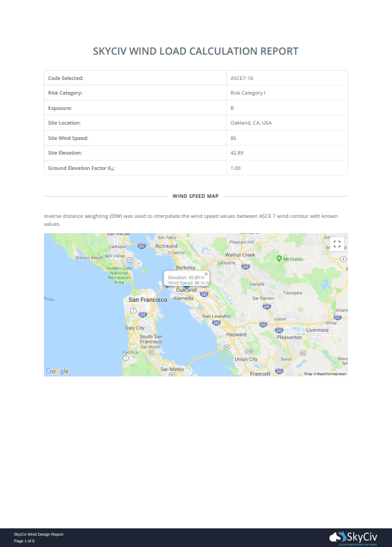Click the 'Exposure:' label
This screenshot has width=392, height=547.
[60, 108]
